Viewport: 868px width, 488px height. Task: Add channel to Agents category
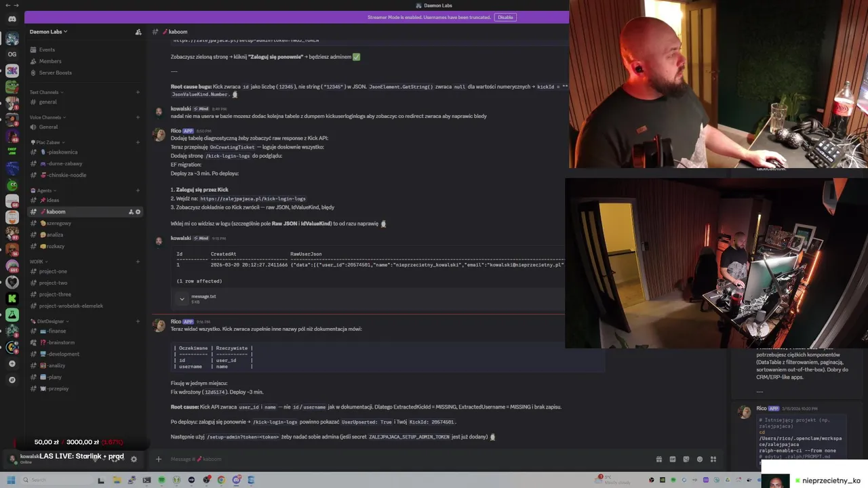138,190
